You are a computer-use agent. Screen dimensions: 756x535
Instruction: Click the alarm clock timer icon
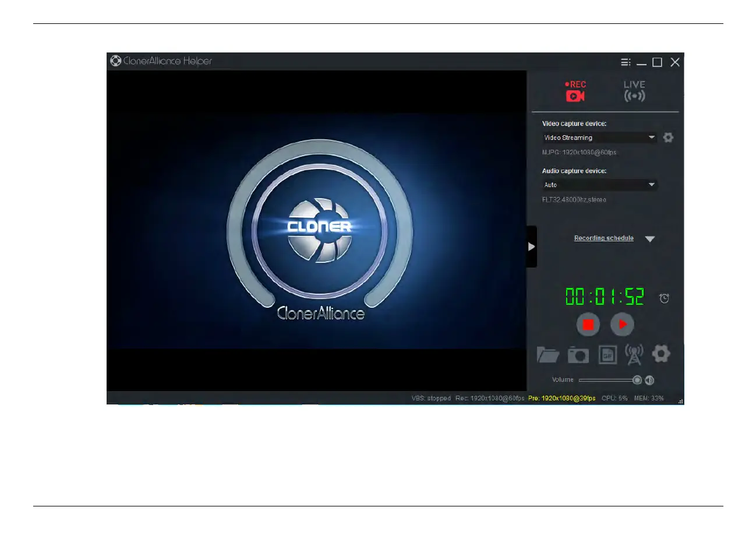pos(664,298)
